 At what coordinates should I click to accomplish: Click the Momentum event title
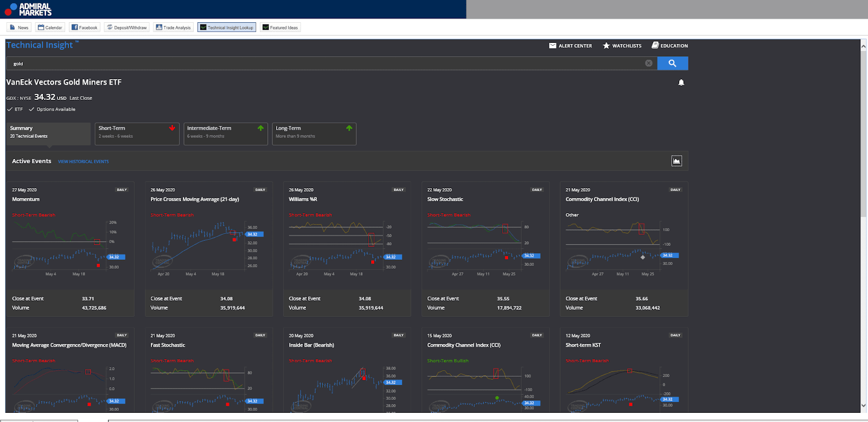(25, 200)
